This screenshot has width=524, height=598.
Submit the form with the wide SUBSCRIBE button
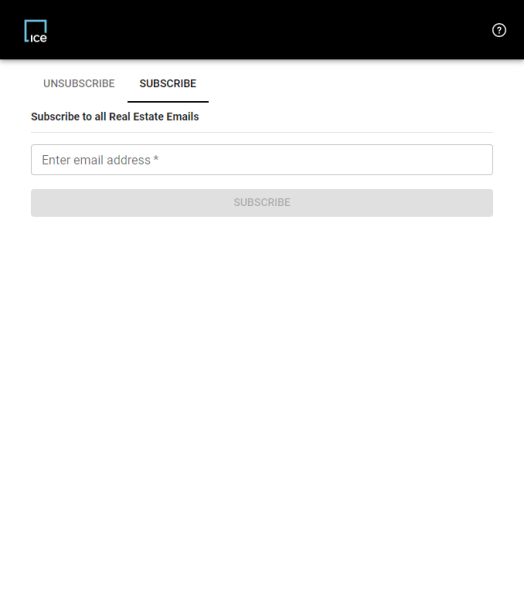click(262, 203)
